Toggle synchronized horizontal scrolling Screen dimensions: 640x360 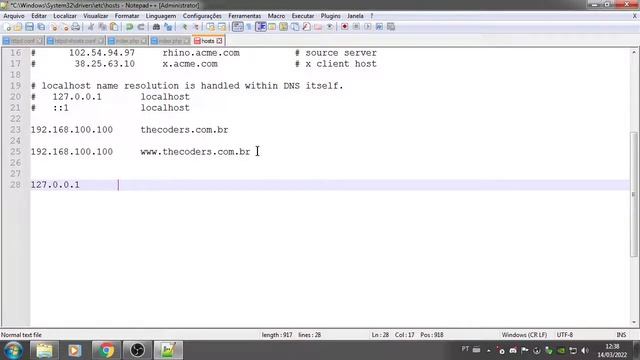tap(222, 27)
